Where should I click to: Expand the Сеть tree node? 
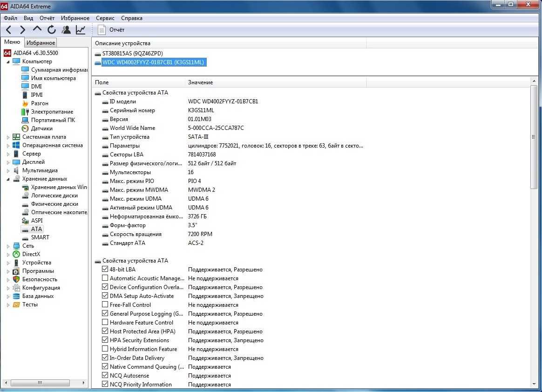(x=8, y=246)
